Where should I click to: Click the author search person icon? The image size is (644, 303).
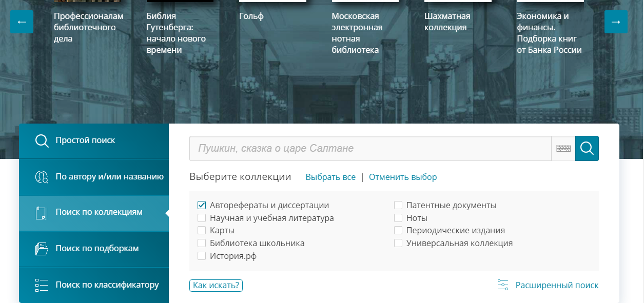tap(42, 177)
